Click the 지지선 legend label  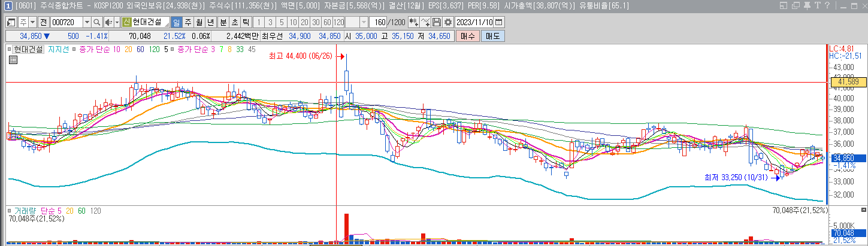58,50
